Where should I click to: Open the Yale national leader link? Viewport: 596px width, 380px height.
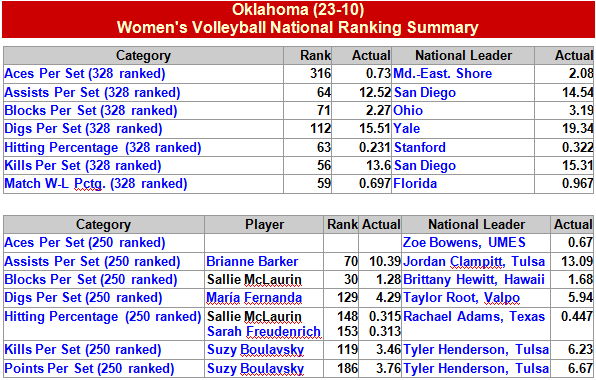pyautogui.click(x=407, y=128)
